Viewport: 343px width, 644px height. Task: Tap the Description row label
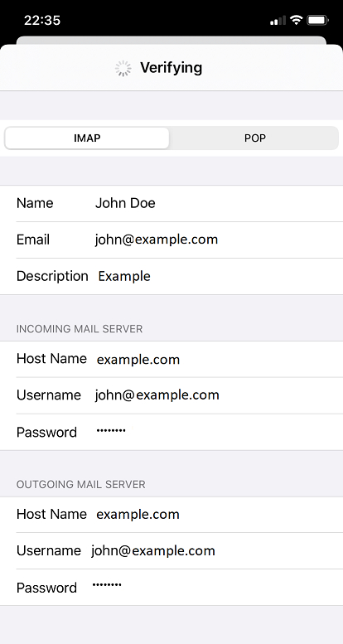(x=52, y=276)
